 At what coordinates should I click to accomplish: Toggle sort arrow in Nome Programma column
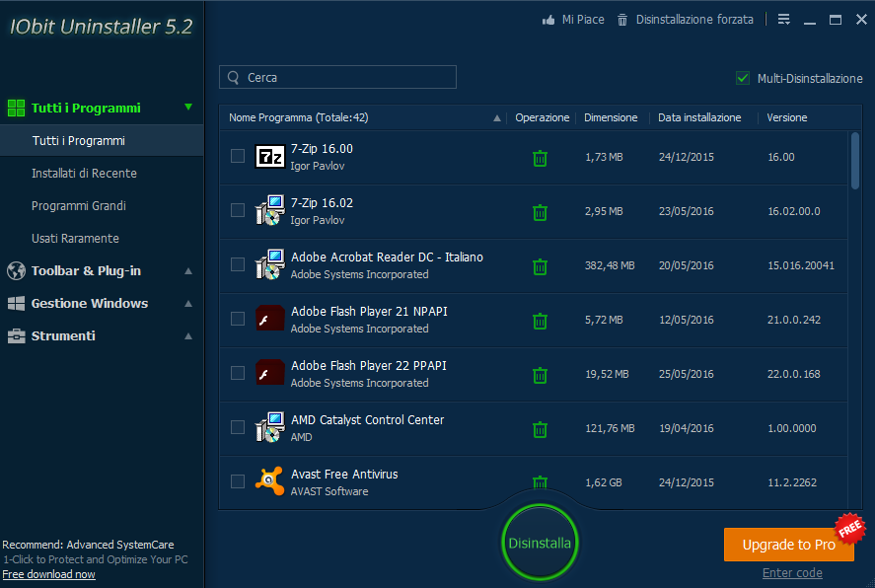click(x=497, y=117)
